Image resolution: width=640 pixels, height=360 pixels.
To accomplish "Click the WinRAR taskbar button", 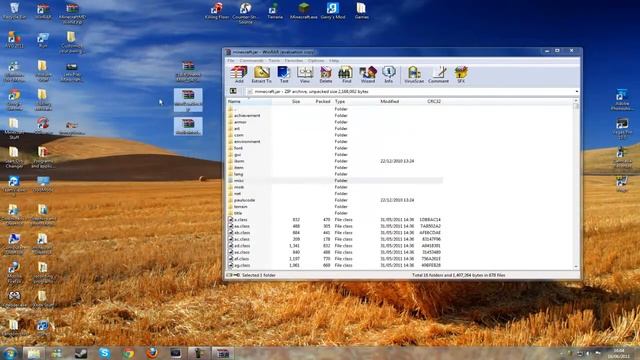I will pyautogui.click(x=223, y=353).
